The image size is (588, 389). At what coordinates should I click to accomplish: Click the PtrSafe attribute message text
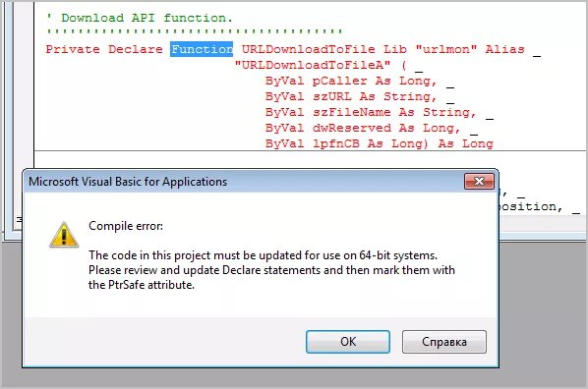click(271, 270)
